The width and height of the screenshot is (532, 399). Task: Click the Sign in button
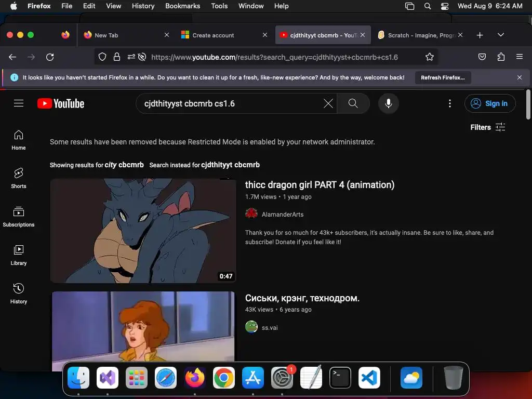point(490,103)
